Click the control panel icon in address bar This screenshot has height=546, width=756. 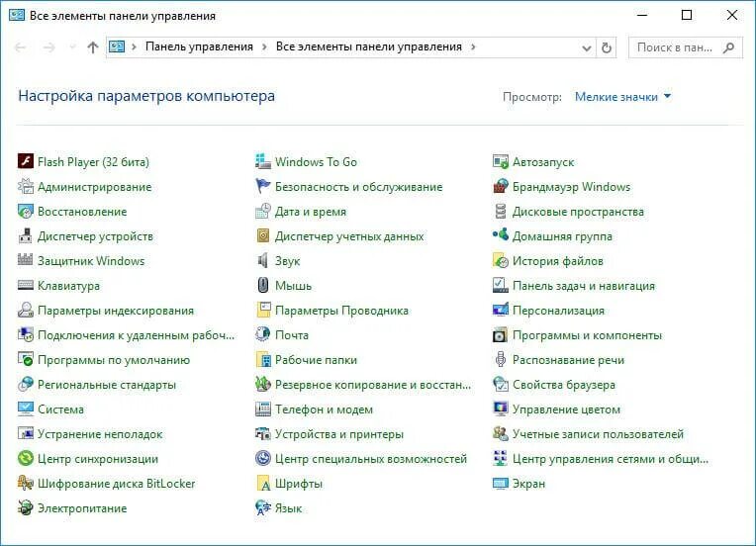117,46
